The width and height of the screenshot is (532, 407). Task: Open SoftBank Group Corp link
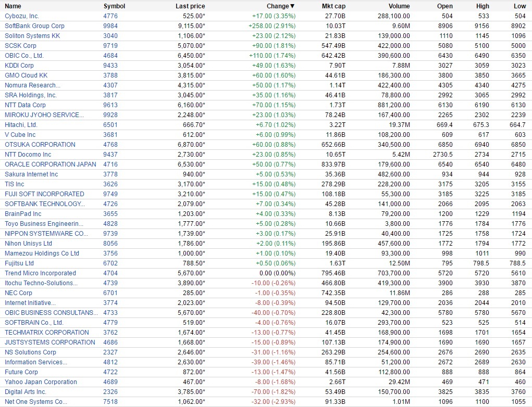click(x=34, y=26)
